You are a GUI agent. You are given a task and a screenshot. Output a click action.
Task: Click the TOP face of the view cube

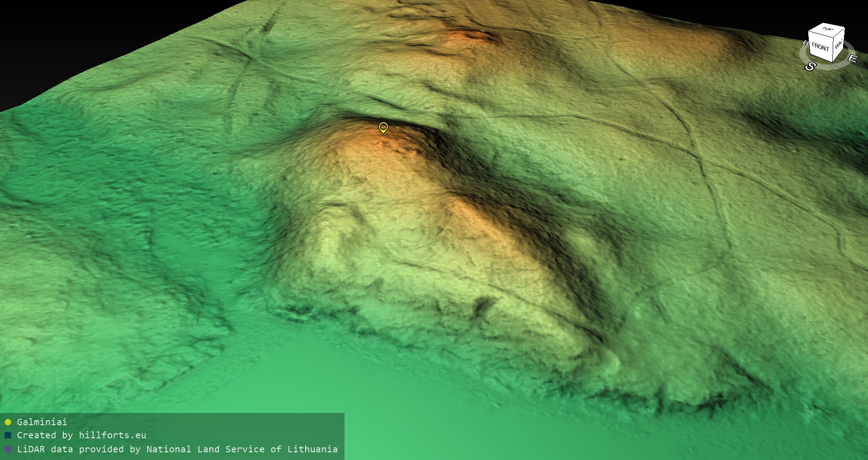(x=827, y=29)
